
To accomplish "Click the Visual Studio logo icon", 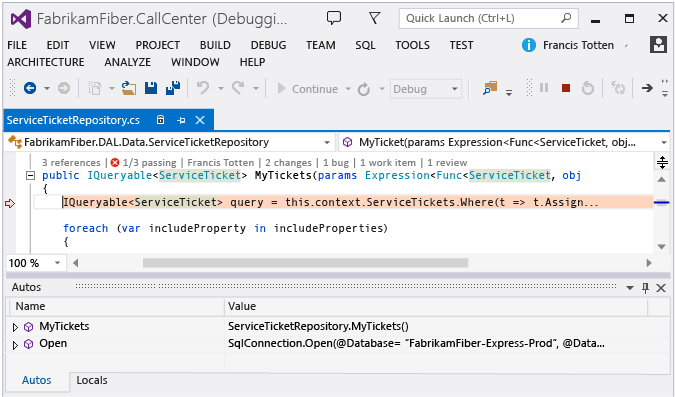I will 20,19.
